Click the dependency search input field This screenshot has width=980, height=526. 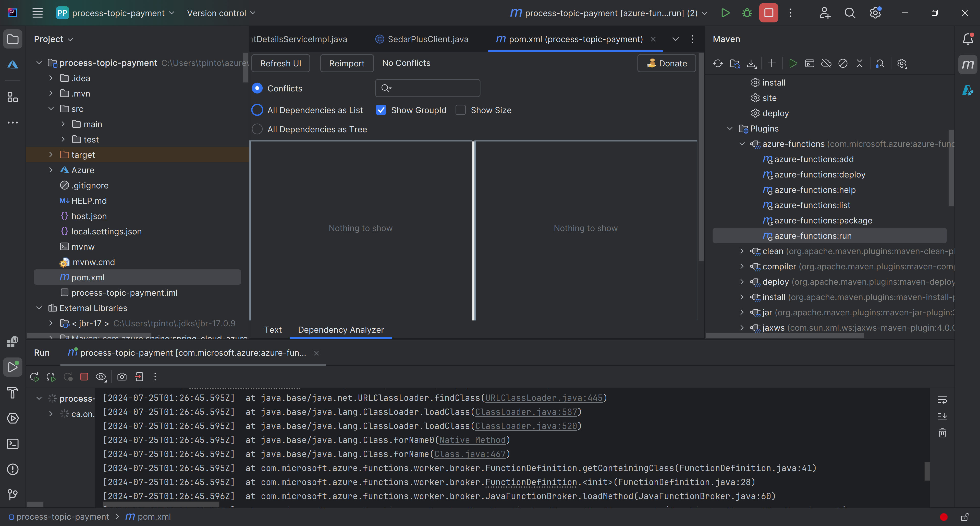click(x=428, y=88)
